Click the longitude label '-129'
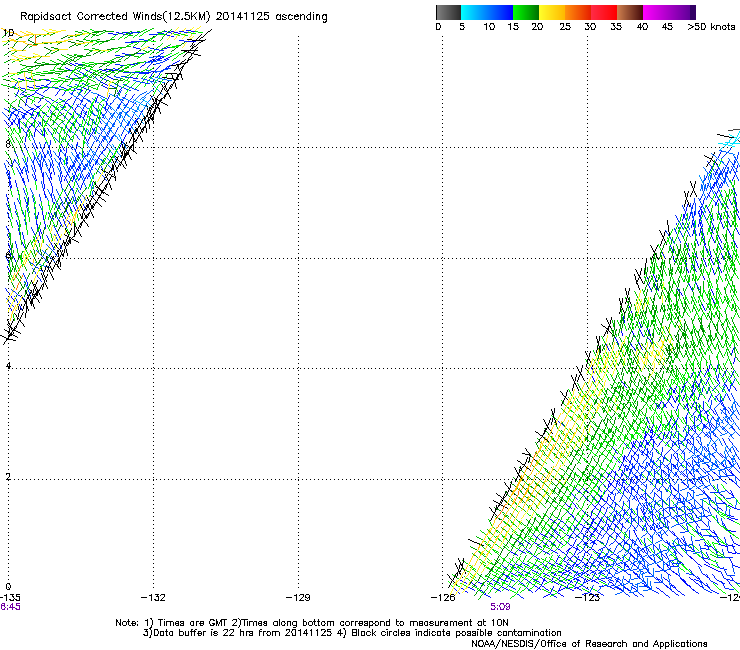 [298, 598]
